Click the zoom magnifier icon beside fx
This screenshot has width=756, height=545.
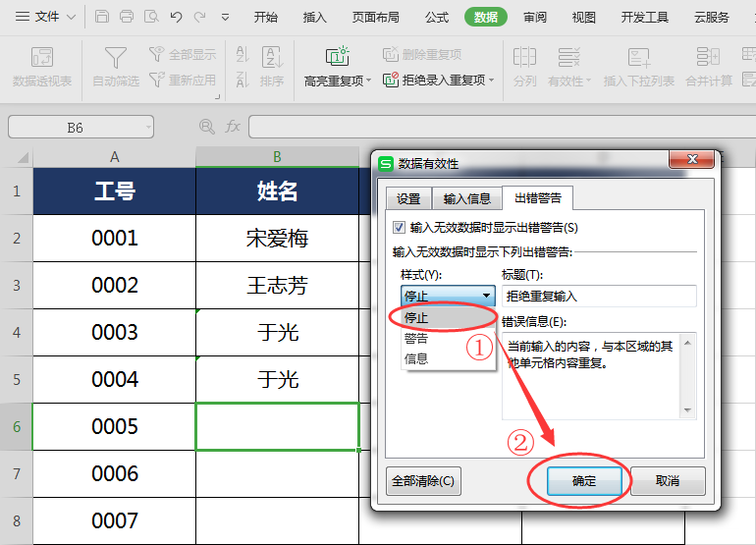207,127
